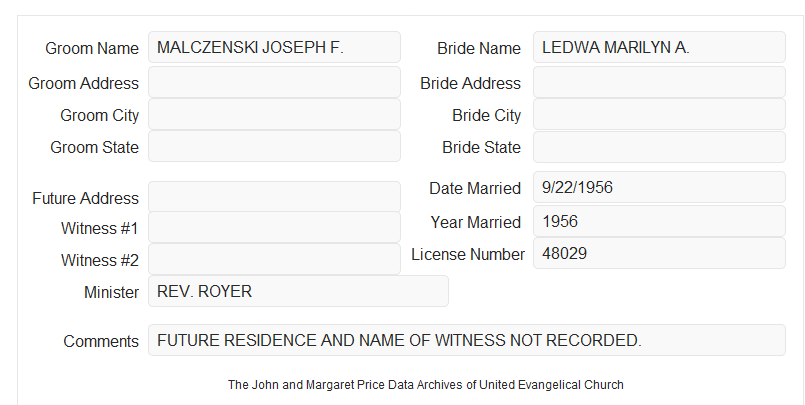Select the Future Address field
Image resolution: width=805 pixels, height=405 pixels.
(x=274, y=197)
